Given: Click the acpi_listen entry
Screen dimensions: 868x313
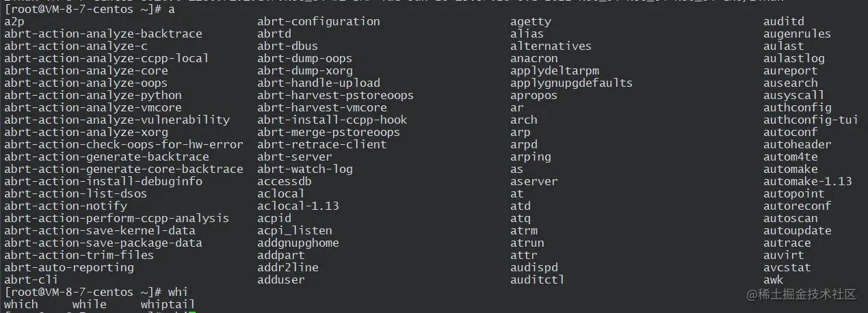Looking at the screenshot, I should [295, 230].
